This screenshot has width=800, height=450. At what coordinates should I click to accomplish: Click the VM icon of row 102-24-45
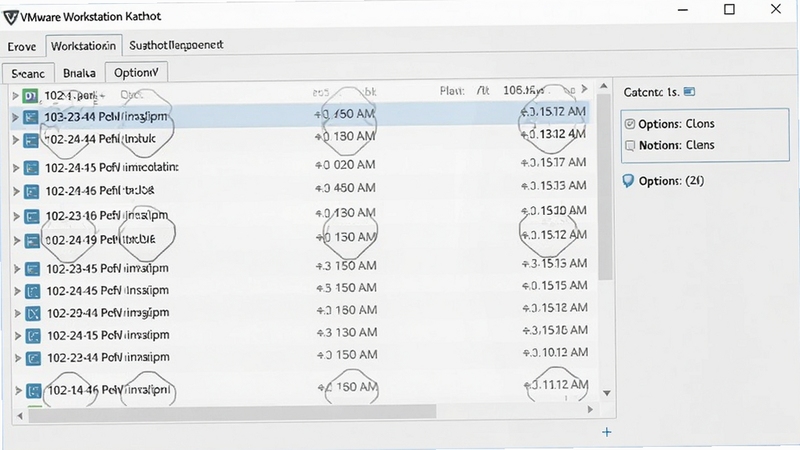pos(33,291)
